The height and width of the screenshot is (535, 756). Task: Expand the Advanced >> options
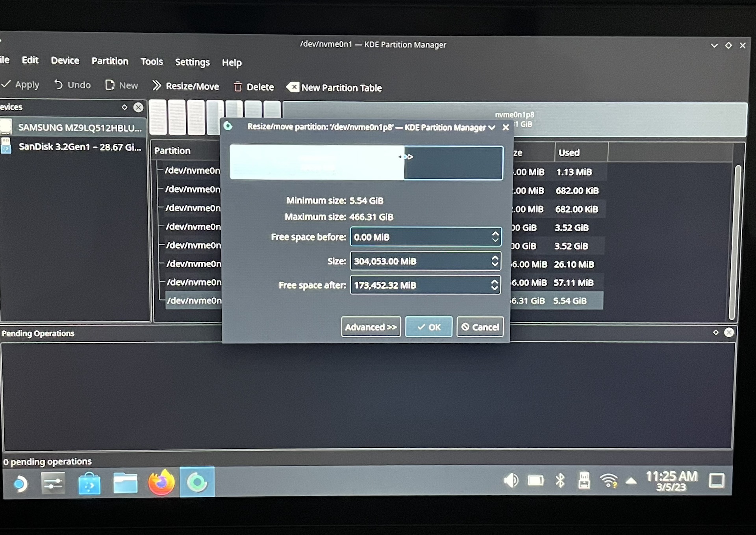[371, 327]
